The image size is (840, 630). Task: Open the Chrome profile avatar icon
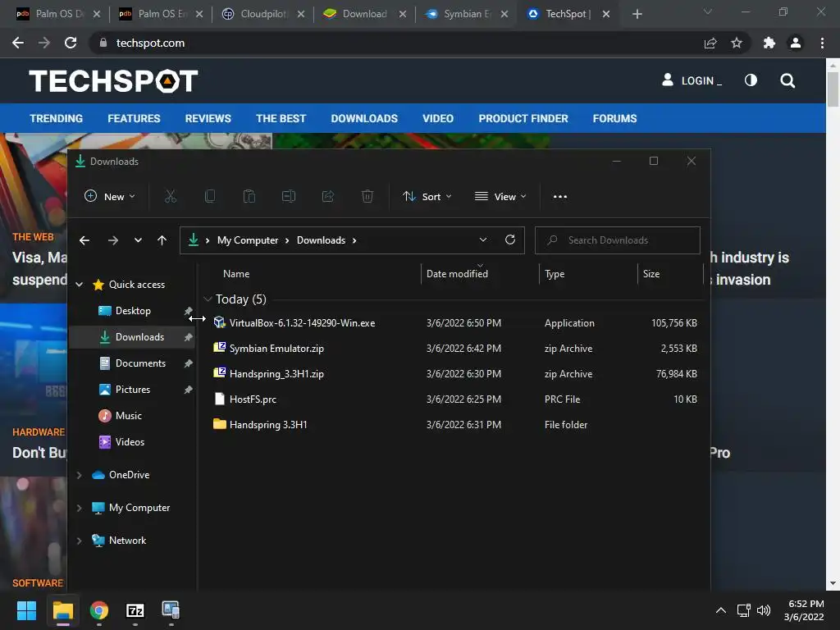pos(796,43)
